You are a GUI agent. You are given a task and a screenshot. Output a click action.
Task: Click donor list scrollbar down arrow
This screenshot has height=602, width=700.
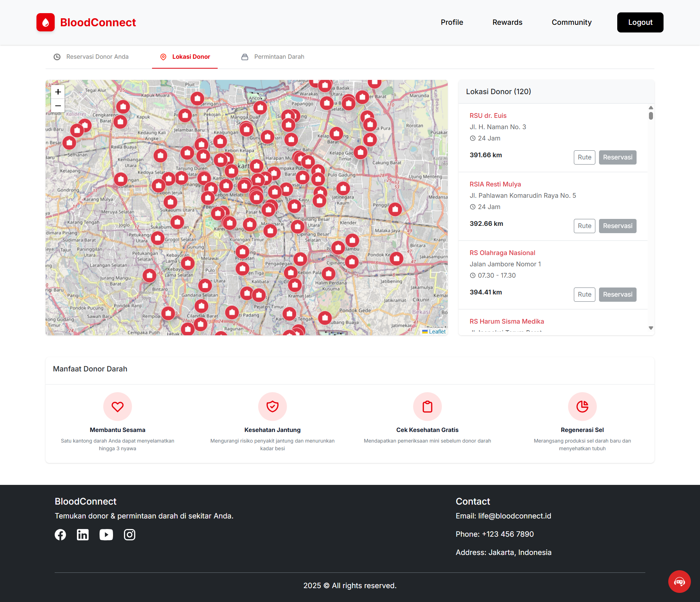(x=651, y=328)
